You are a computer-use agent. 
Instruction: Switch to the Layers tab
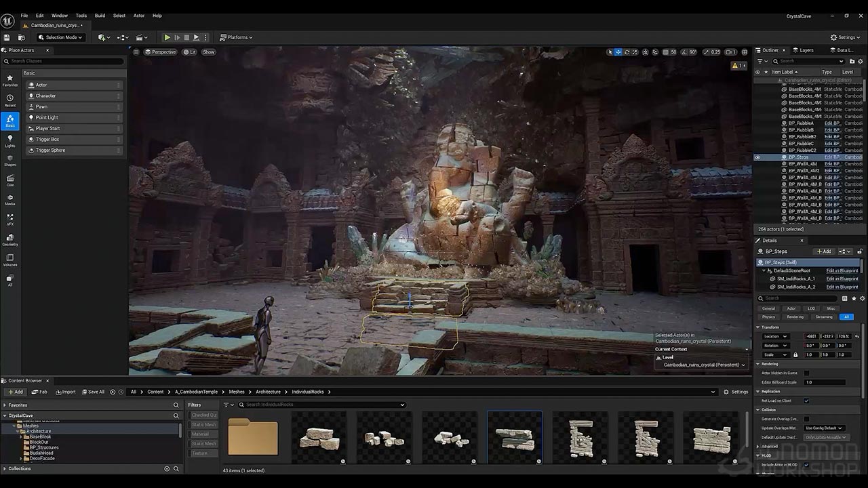(806, 50)
